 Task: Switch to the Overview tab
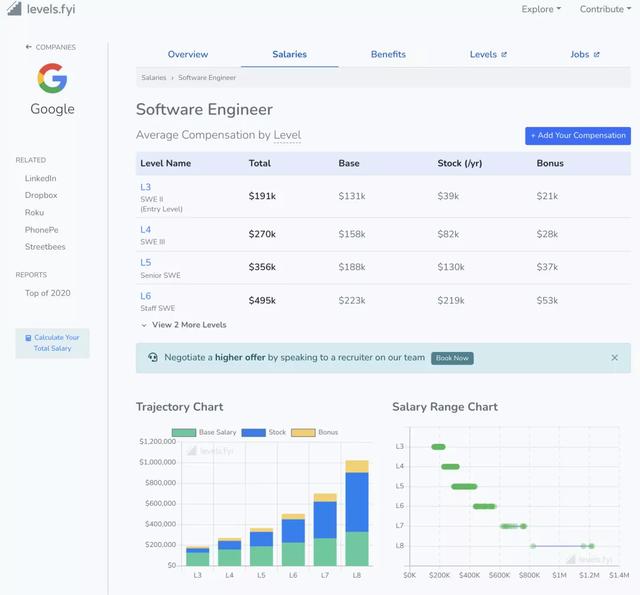[188, 54]
